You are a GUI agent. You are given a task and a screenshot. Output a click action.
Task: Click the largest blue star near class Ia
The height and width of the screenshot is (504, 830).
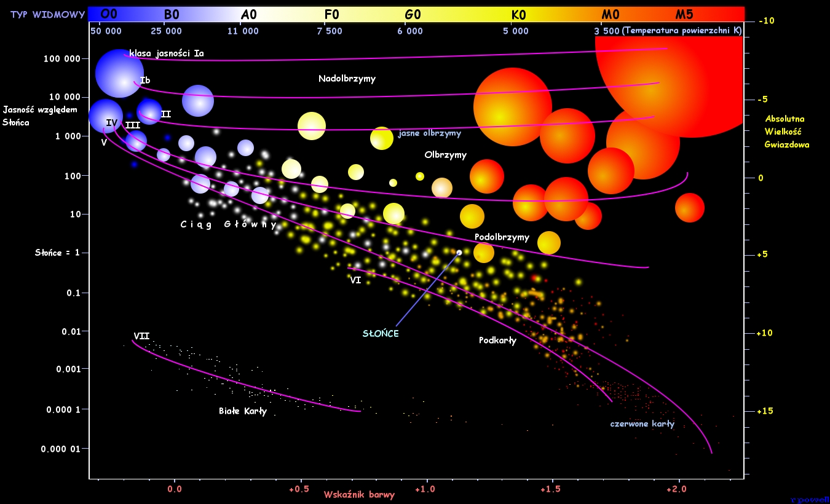pyautogui.click(x=119, y=73)
